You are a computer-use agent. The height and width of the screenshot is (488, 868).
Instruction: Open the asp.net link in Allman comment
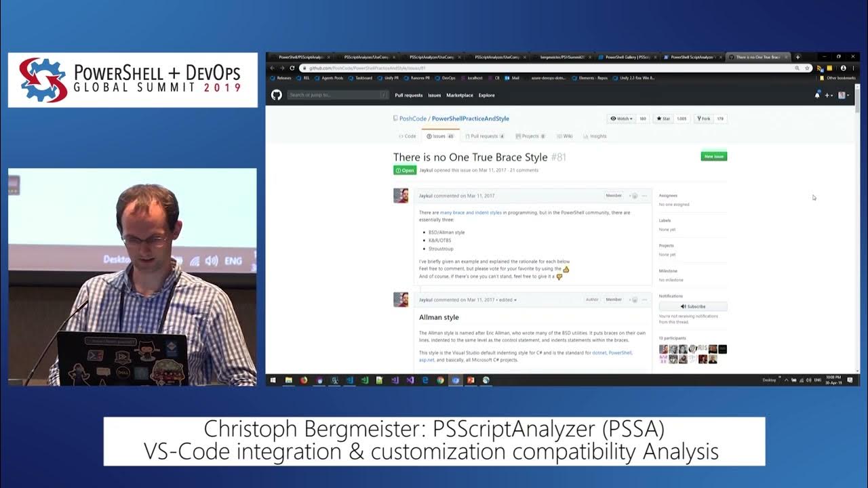427,360
